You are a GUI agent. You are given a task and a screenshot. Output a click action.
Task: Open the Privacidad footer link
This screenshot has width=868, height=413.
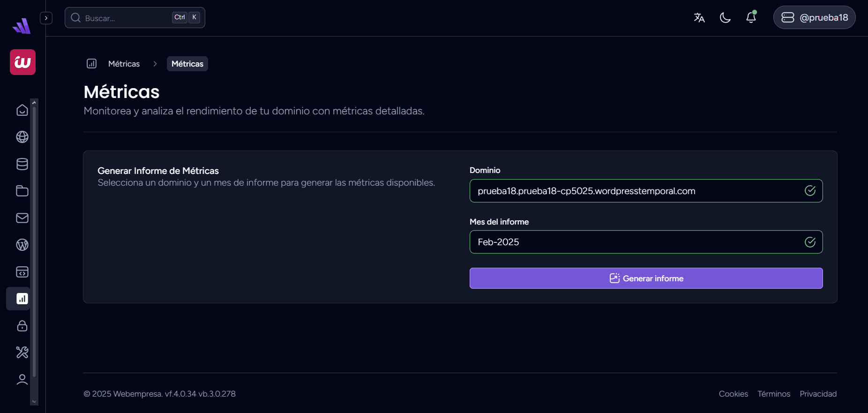[818, 394]
